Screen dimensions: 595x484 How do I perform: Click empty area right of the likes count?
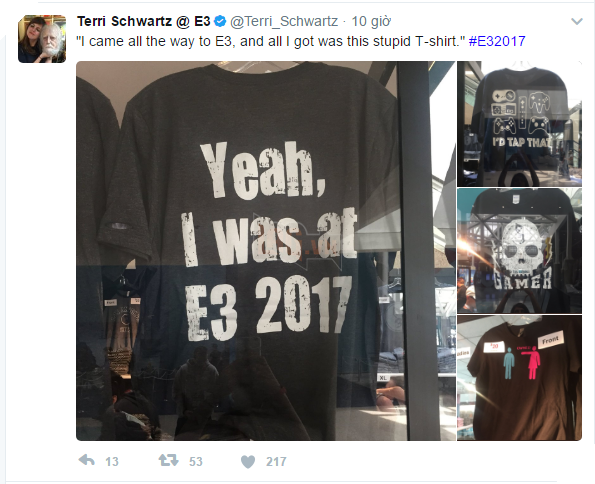point(417,462)
